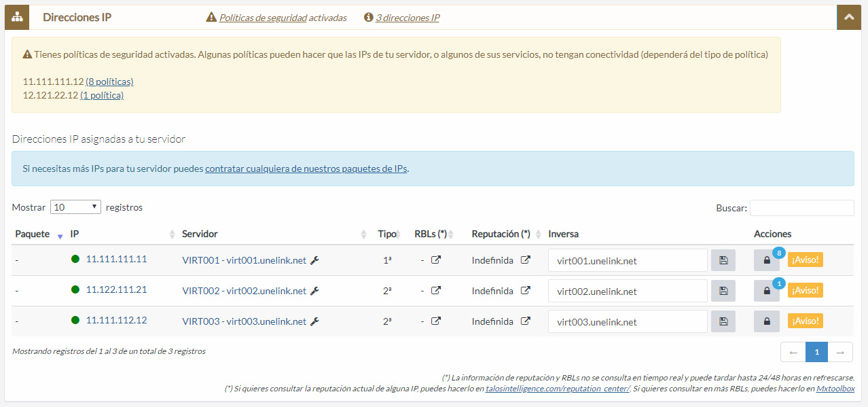Open the Políticas de seguridad link
The width and height of the screenshot is (868, 407).
point(263,18)
